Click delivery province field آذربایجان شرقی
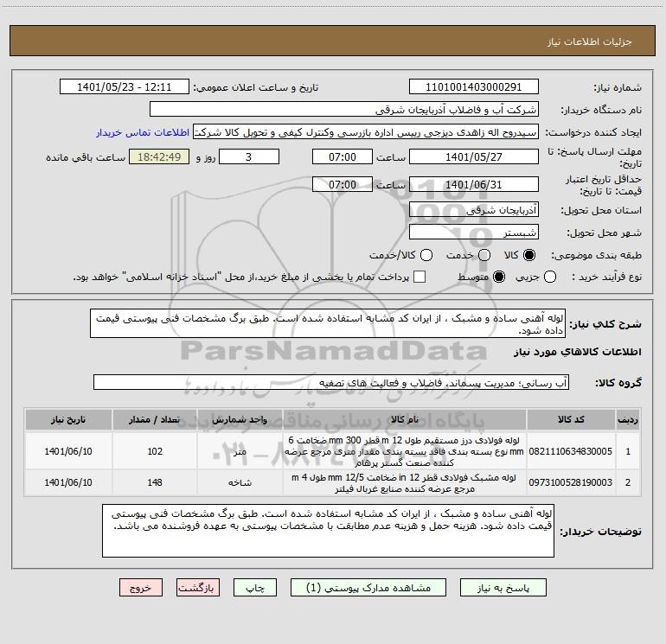666x644 pixels. coord(474,209)
